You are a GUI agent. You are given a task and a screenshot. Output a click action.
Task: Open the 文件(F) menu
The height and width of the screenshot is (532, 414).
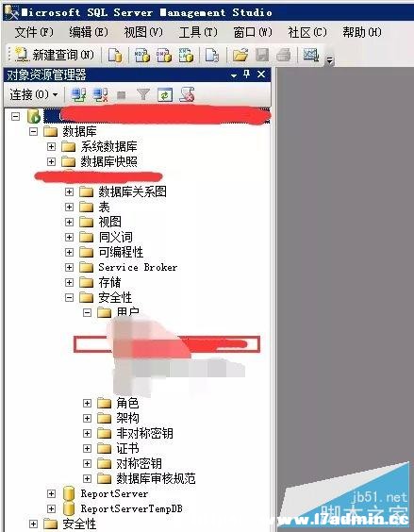(34, 32)
